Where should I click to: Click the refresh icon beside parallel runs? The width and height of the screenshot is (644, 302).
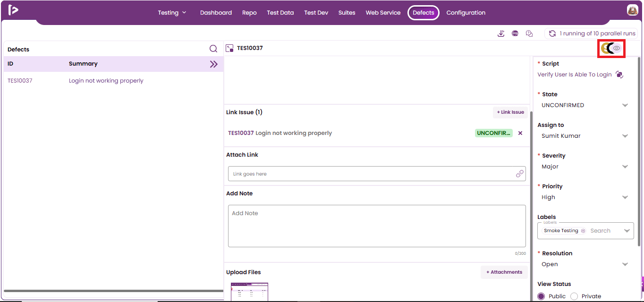552,34
